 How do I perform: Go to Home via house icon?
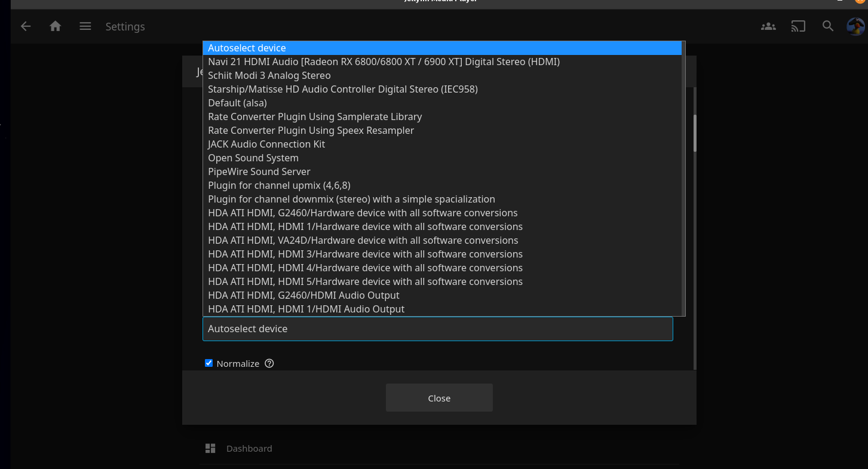click(56, 26)
